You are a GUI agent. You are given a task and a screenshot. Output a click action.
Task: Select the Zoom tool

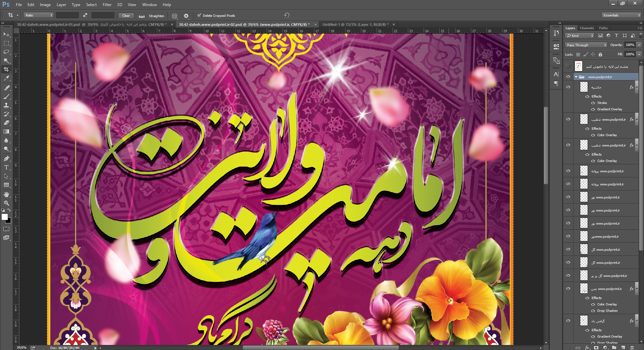click(6, 203)
